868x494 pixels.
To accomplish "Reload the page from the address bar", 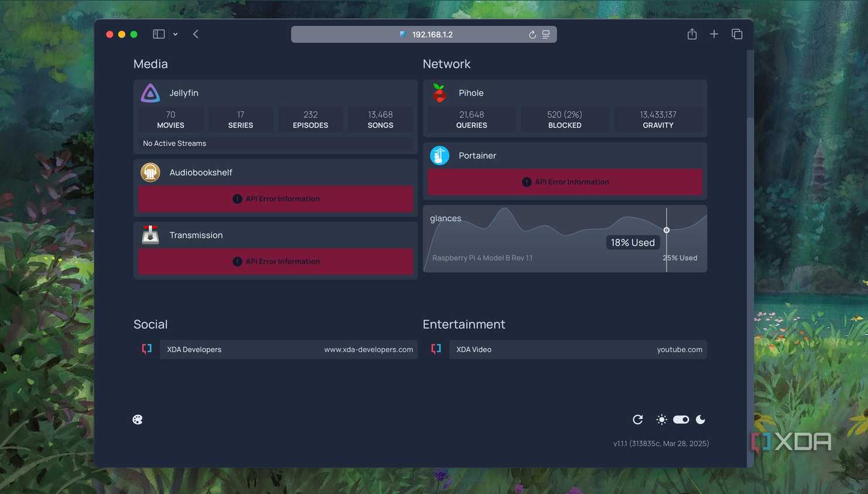I will click(532, 35).
